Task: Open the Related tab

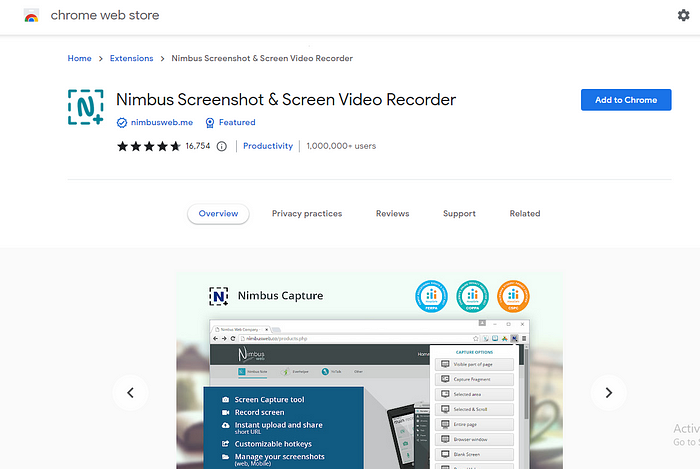Action: tap(525, 214)
